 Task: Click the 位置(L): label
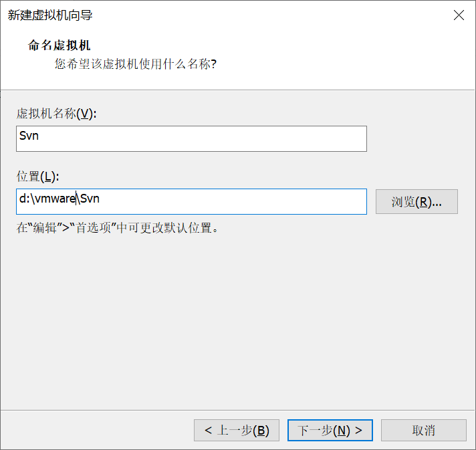pos(37,177)
